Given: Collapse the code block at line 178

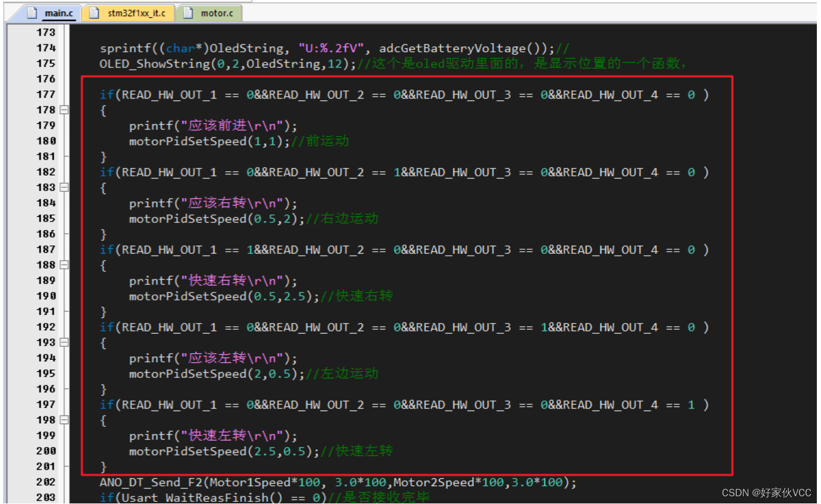Looking at the screenshot, I should pyautogui.click(x=64, y=110).
